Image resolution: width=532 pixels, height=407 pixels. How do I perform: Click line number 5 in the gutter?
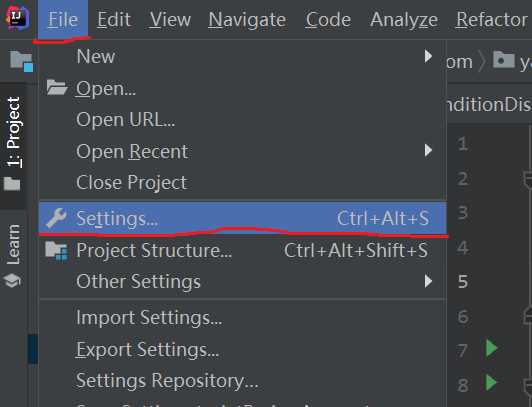point(463,282)
